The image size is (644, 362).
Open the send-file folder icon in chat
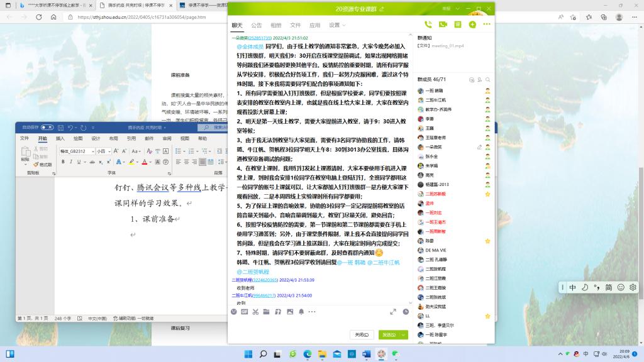pyautogui.click(x=267, y=312)
